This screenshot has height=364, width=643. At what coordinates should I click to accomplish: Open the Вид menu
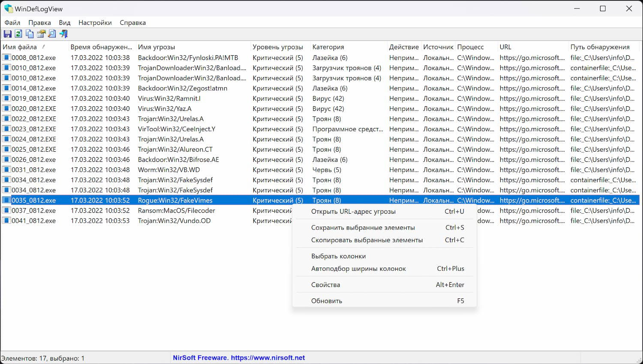click(65, 23)
